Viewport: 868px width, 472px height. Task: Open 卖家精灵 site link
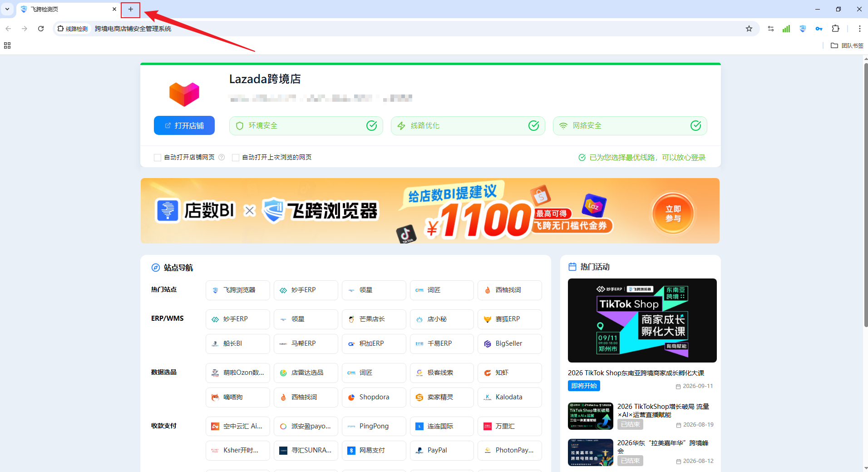442,397
